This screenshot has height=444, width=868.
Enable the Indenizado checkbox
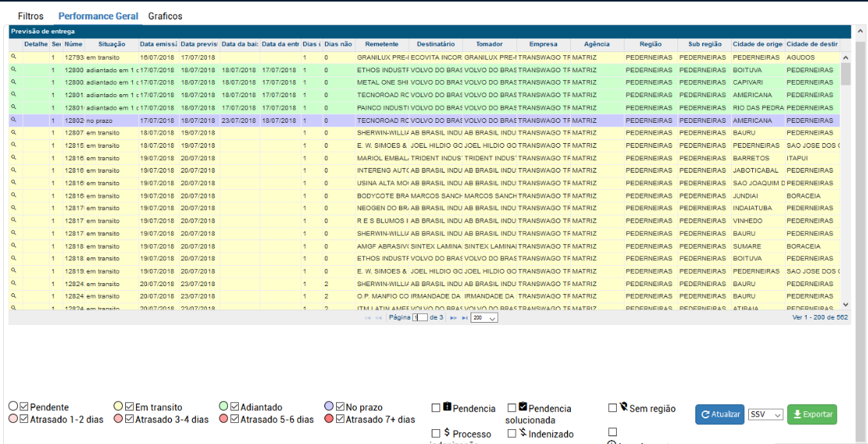point(512,433)
